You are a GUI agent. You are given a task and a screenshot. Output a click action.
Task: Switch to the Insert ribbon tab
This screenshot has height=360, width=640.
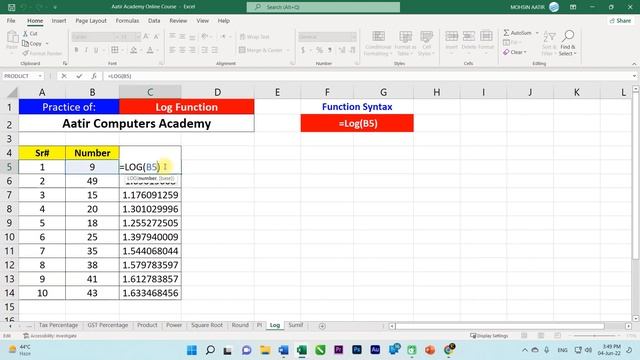59,20
